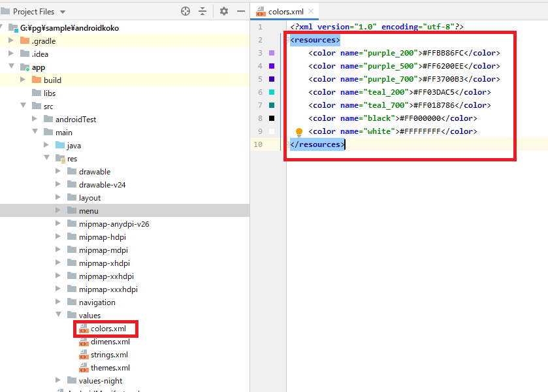Collapse the values folder arrow
Screen dimensions: 548x392
point(58,315)
